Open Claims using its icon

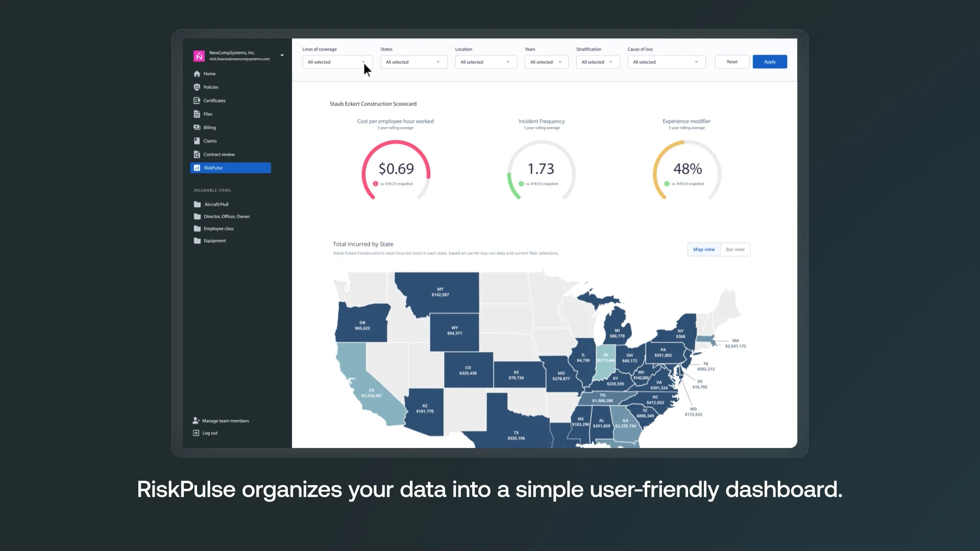(197, 141)
